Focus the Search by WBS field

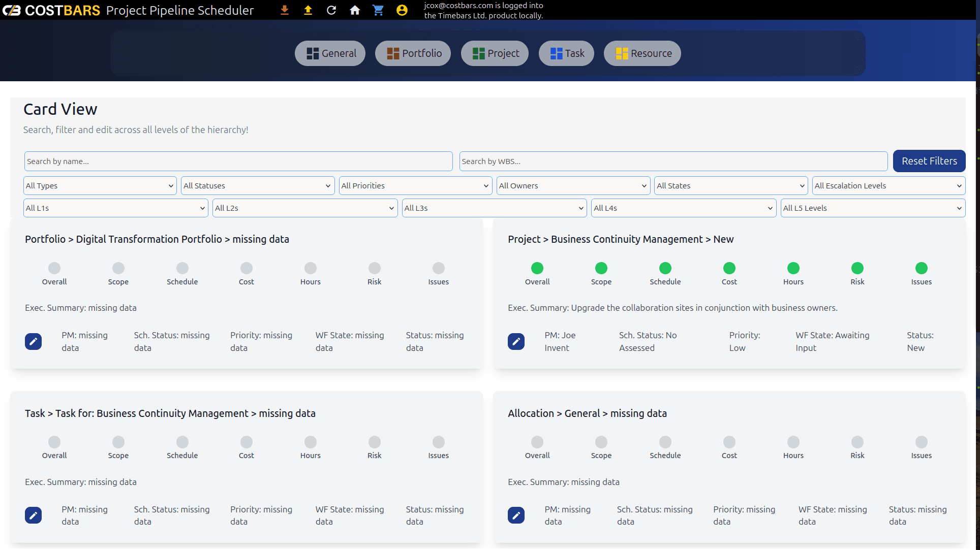673,161
